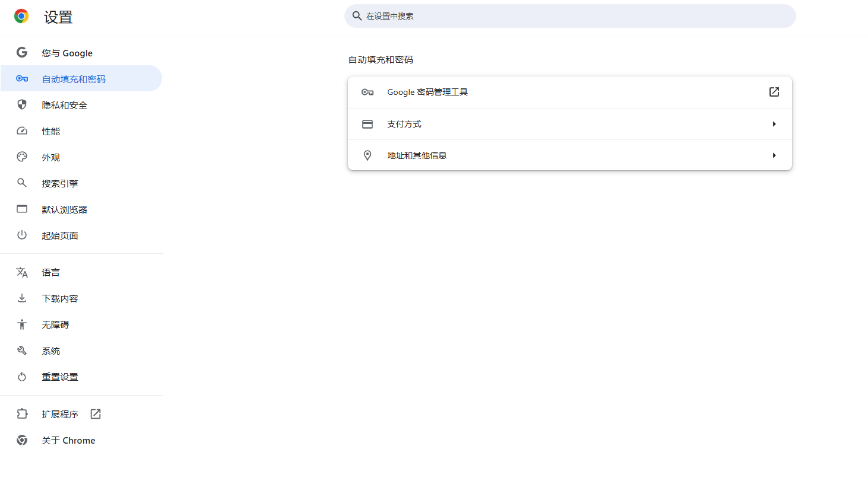Expand the 地址和其他信息 row arrow
Image resolution: width=868 pixels, height=481 pixels.
click(774, 155)
